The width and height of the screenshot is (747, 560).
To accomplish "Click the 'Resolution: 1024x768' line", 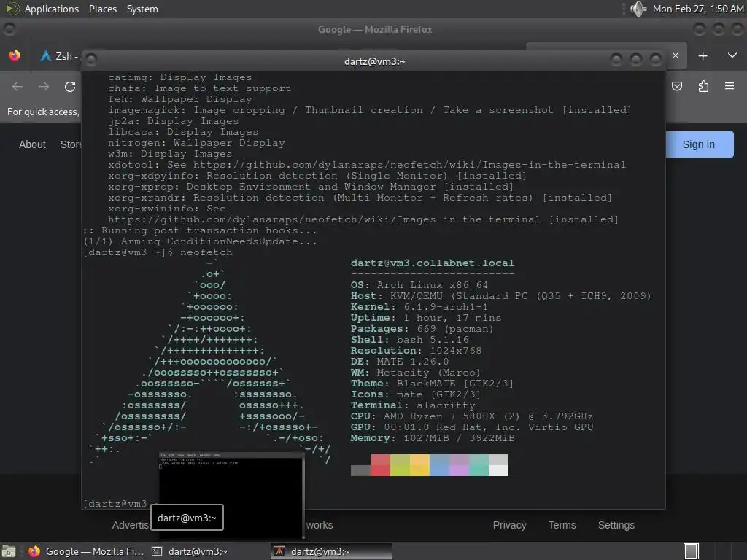I will [416, 351].
